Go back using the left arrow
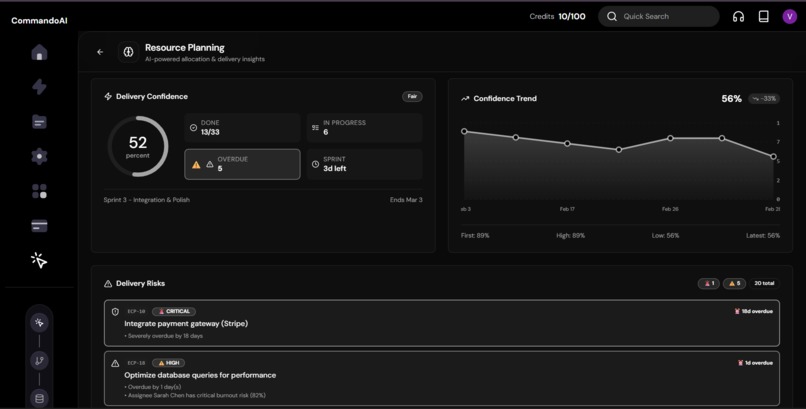Viewport: 806px width, 409px height. 100,52
